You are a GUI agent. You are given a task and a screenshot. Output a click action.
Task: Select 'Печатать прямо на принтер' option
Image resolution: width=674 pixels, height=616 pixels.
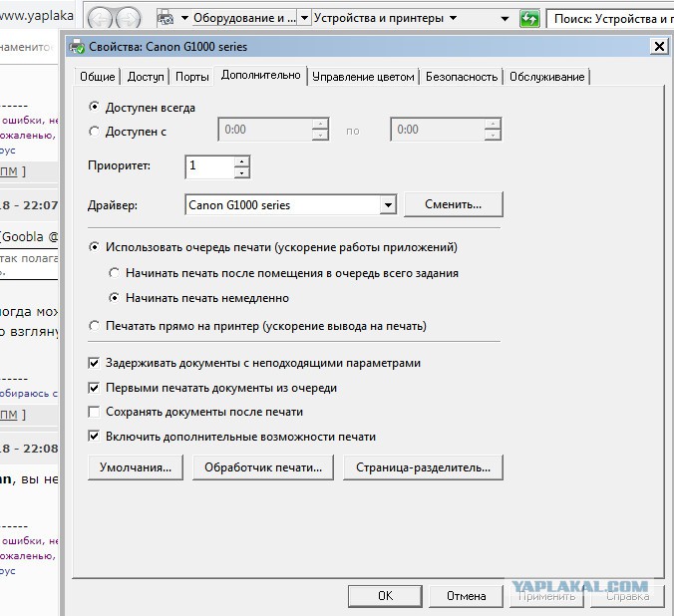click(94, 325)
